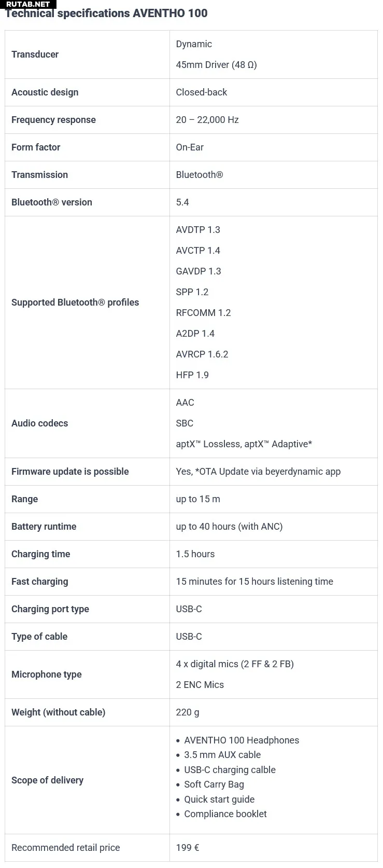This screenshot has height=868, width=383.
Task: Click the AVRCP 1.6.2 profile entry
Action: (x=202, y=354)
